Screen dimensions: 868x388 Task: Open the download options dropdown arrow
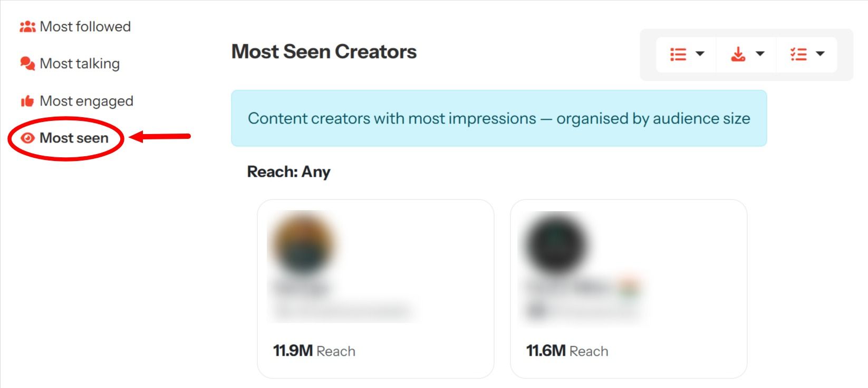click(760, 54)
